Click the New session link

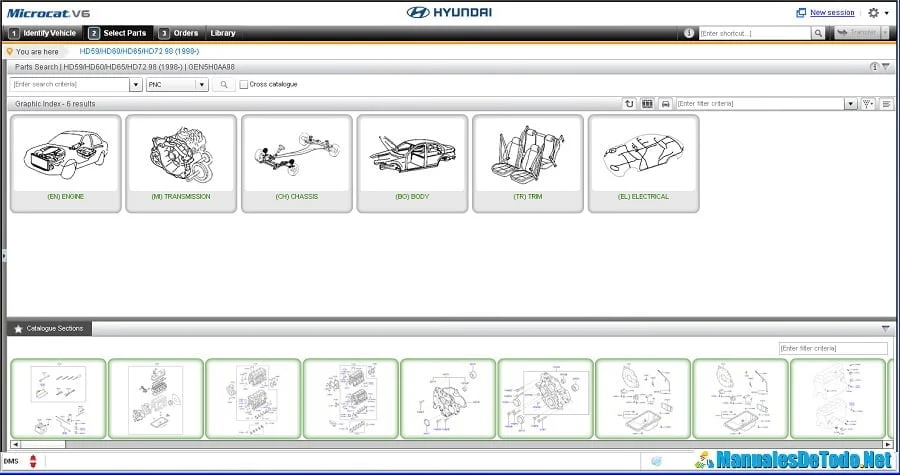click(832, 13)
